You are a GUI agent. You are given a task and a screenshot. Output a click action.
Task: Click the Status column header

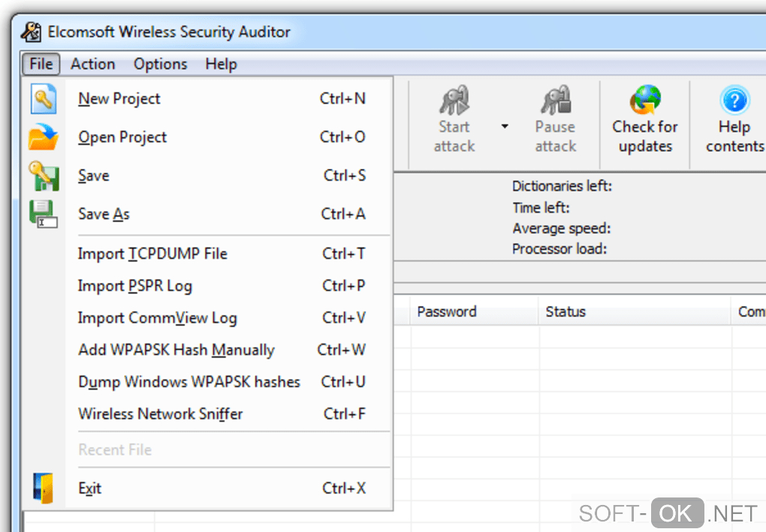[565, 311]
